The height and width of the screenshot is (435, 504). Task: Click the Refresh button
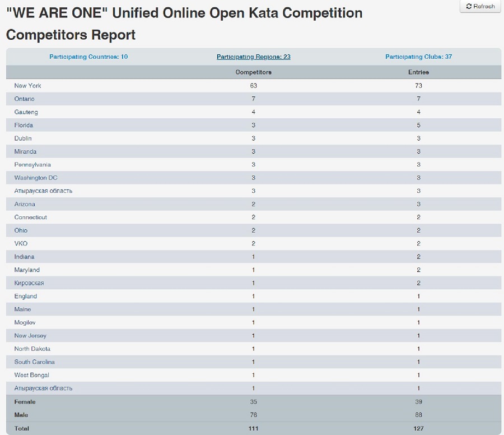click(480, 6)
